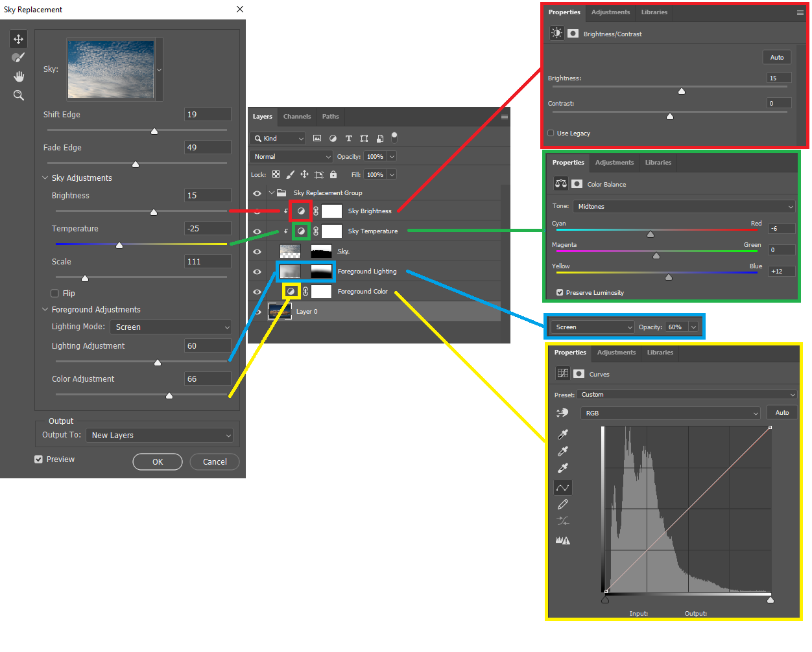
Task: Open the Paths tab
Action: pyautogui.click(x=330, y=117)
